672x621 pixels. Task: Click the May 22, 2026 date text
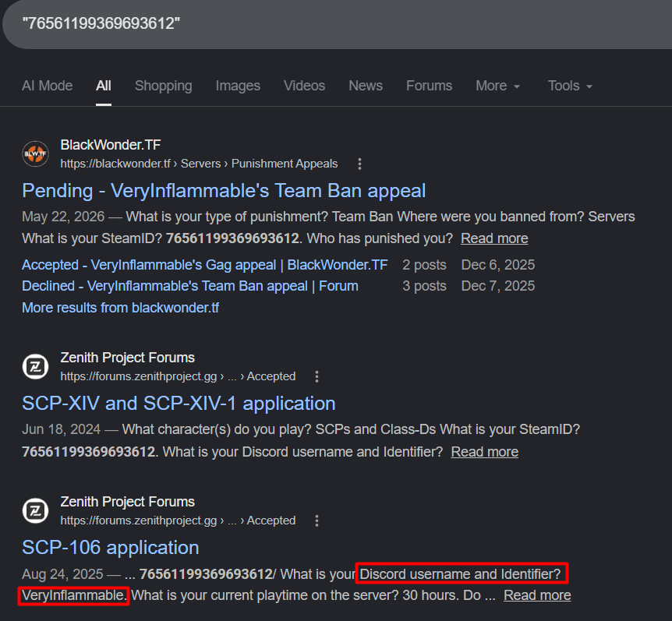[x=63, y=217]
